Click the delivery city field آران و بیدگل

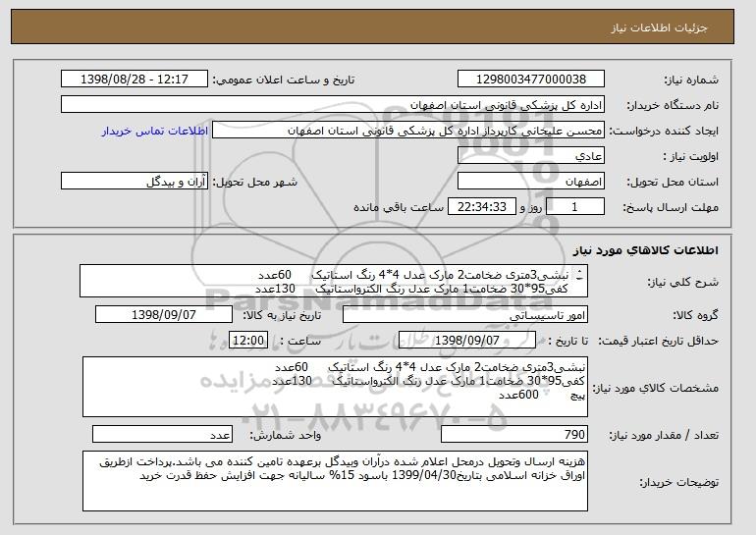pos(135,182)
